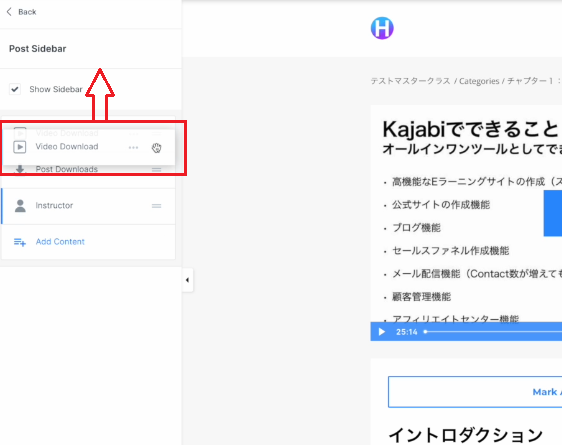The image size is (562, 445).
Task: Go back with the Back chevron
Action: [9, 12]
